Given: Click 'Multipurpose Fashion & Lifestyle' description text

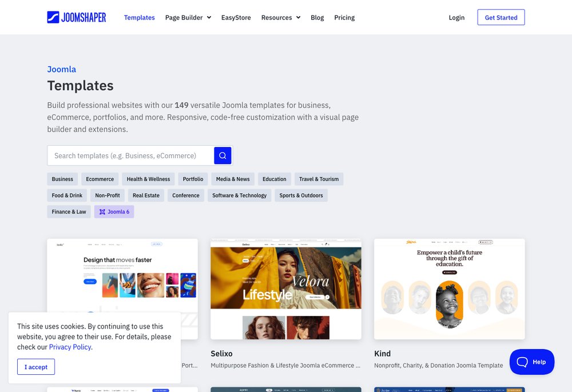Looking at the screenshot, I should tap(285, 365).
